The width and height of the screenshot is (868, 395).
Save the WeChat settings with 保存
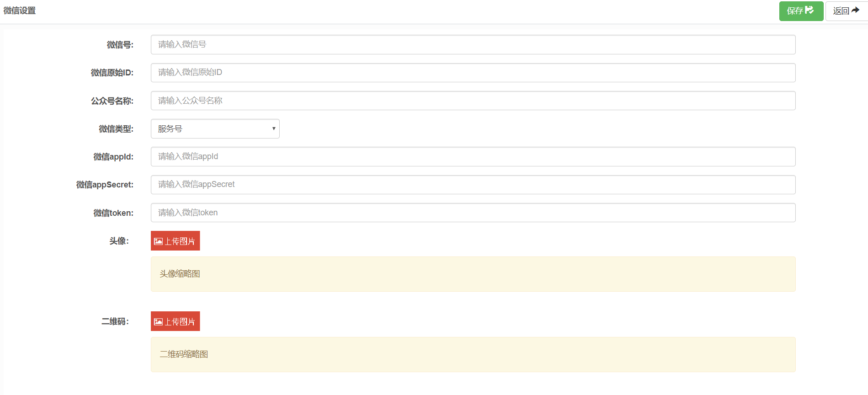point(801,11)
